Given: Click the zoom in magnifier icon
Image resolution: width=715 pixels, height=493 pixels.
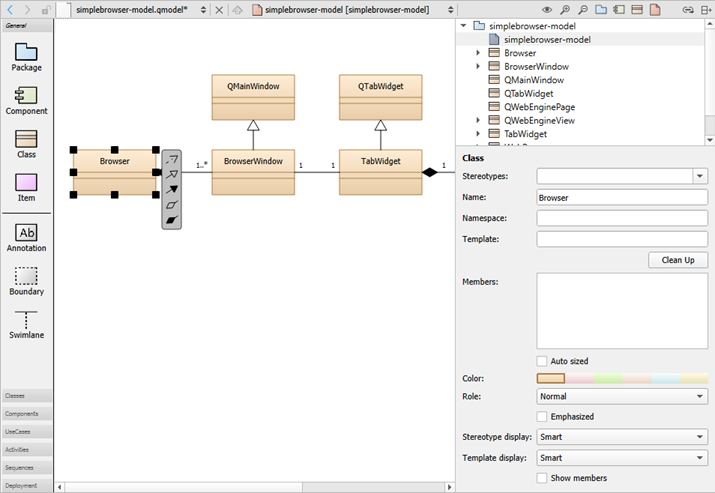Looking at the screenshot, I should click(566, 9).
